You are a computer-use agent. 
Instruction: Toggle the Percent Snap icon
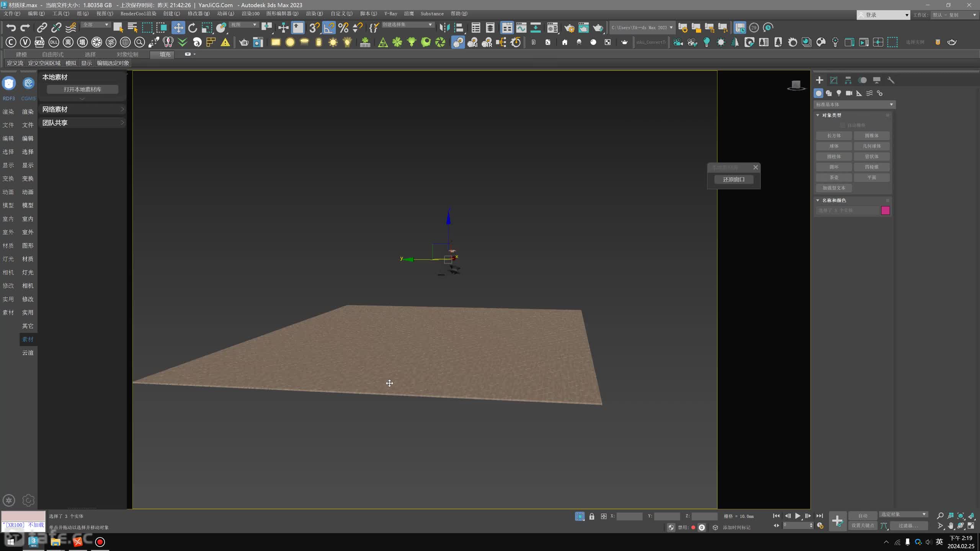point(343,28)
